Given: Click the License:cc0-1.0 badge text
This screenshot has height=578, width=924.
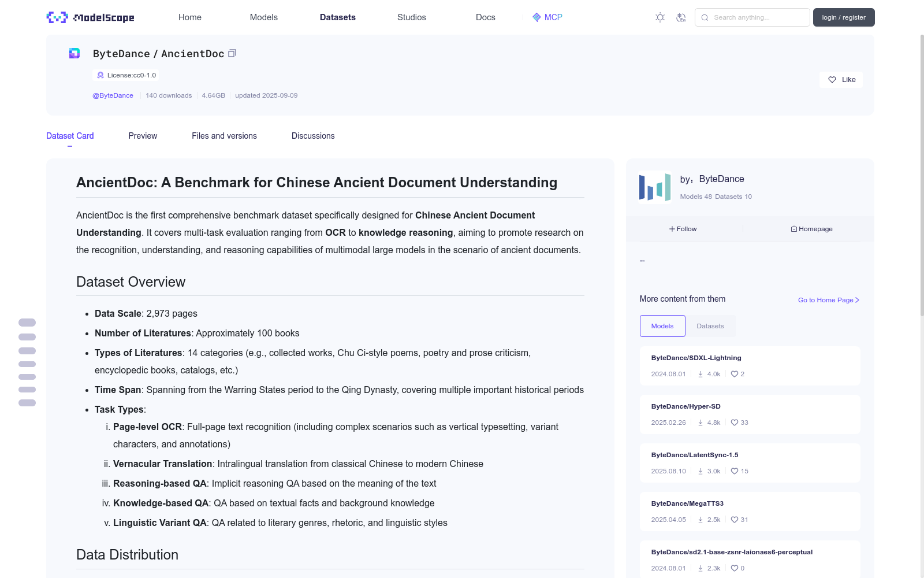Looking at the screenshot, I should coord(132,75).
